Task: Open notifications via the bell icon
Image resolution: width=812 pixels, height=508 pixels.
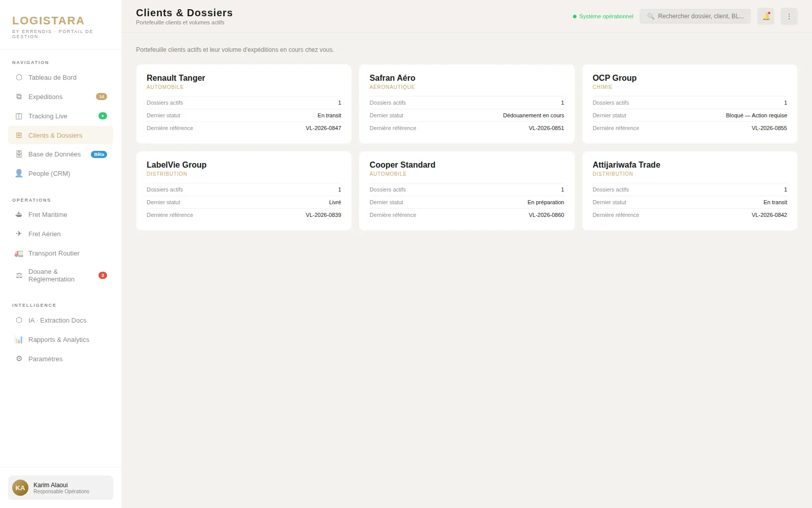Action: 766,16
